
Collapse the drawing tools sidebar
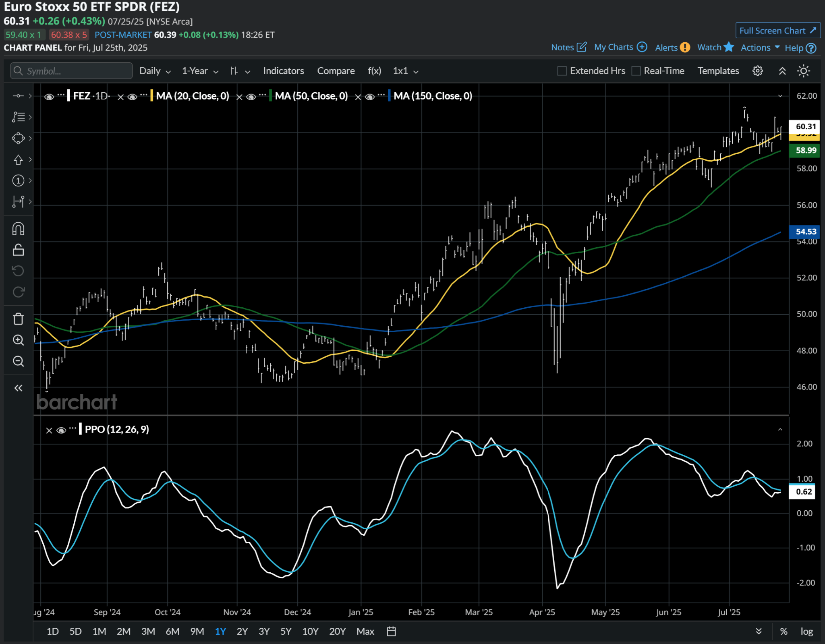pos(18,388)
